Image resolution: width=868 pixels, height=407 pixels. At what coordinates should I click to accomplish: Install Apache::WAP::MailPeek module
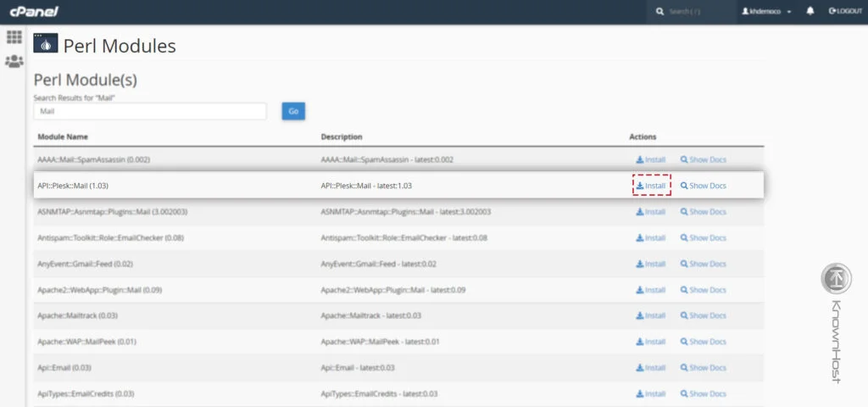click(650, 342)
